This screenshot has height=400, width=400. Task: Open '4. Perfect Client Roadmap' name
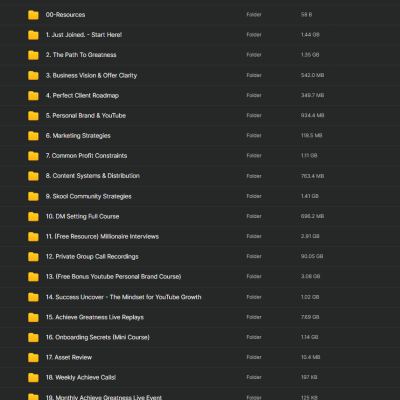point(82,95)
